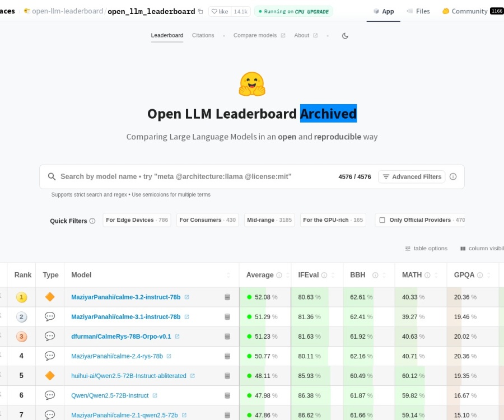Sort by GPQA column arrows

488,275
